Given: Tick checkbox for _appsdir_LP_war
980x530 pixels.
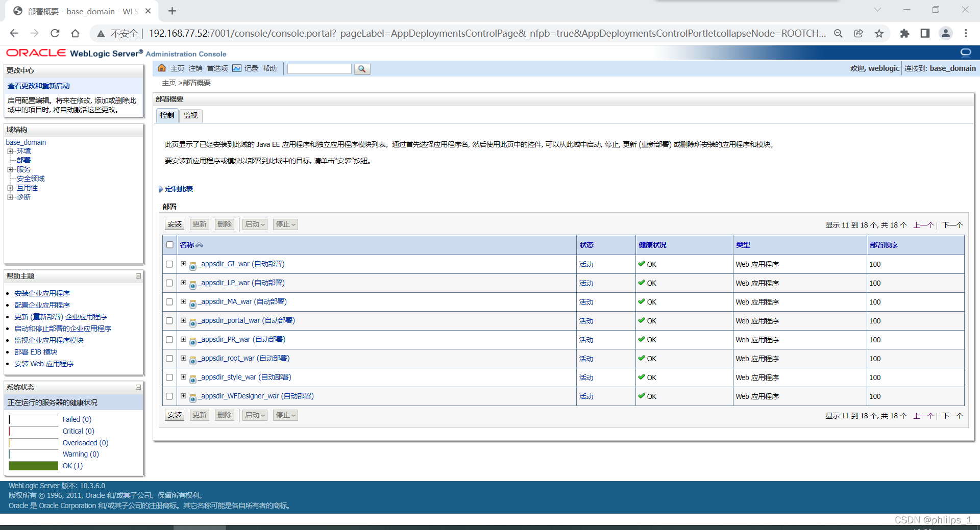Looking at the screenshot, I should (x=169, y=283).
